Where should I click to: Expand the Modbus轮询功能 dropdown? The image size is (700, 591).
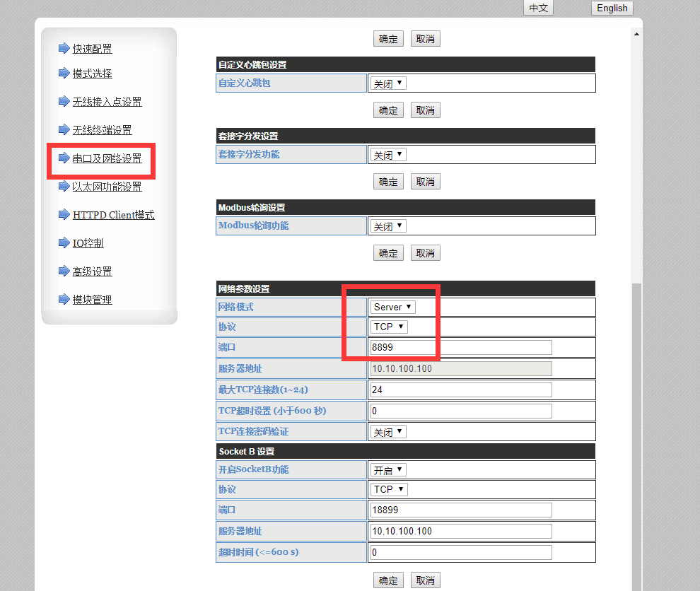388,226
